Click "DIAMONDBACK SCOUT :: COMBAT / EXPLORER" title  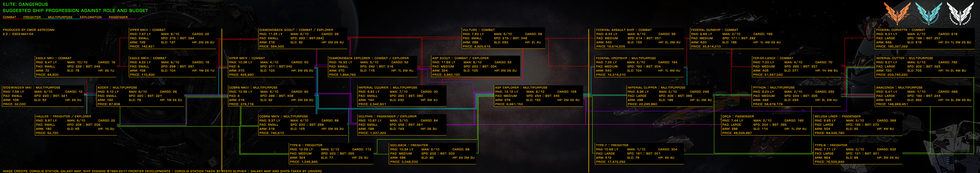[x=296, y=30]
